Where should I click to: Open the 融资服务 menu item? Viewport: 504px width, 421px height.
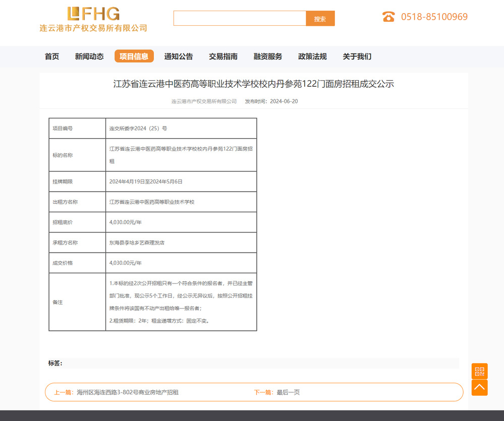pos(268,56)
